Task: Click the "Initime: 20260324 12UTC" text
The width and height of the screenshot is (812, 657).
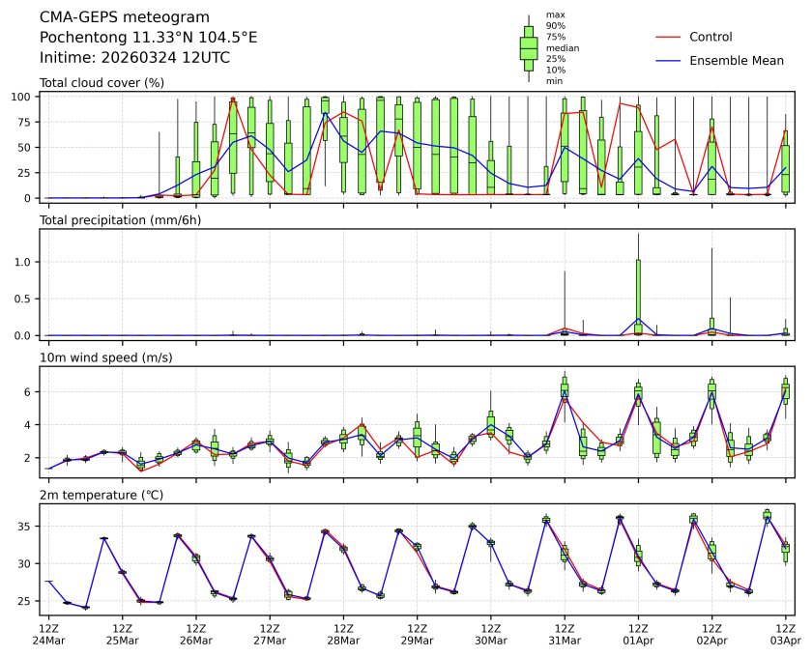Action: click(x=134, y=57)
